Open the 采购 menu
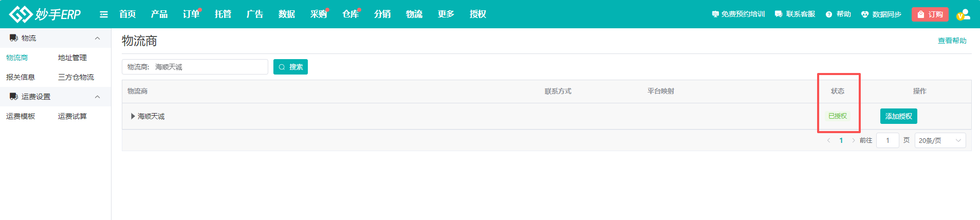Screen dimensions: 980x220 click(319, 14)
